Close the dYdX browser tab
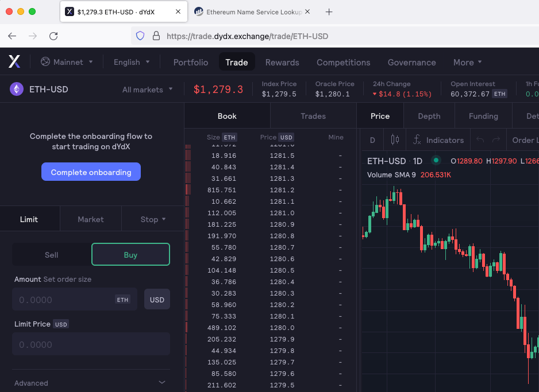The image size is (539, 392). point(178,11)
